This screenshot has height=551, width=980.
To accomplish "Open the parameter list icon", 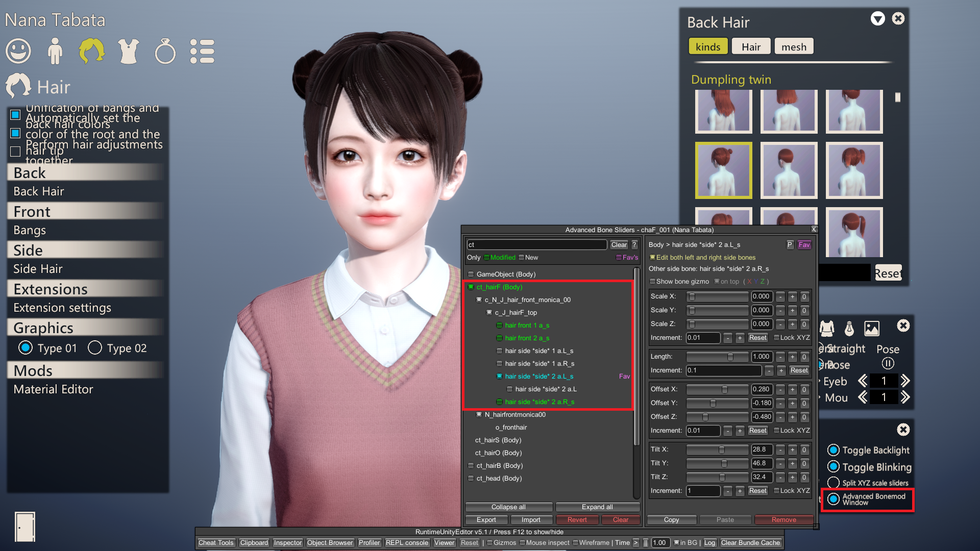I will 202,51.
